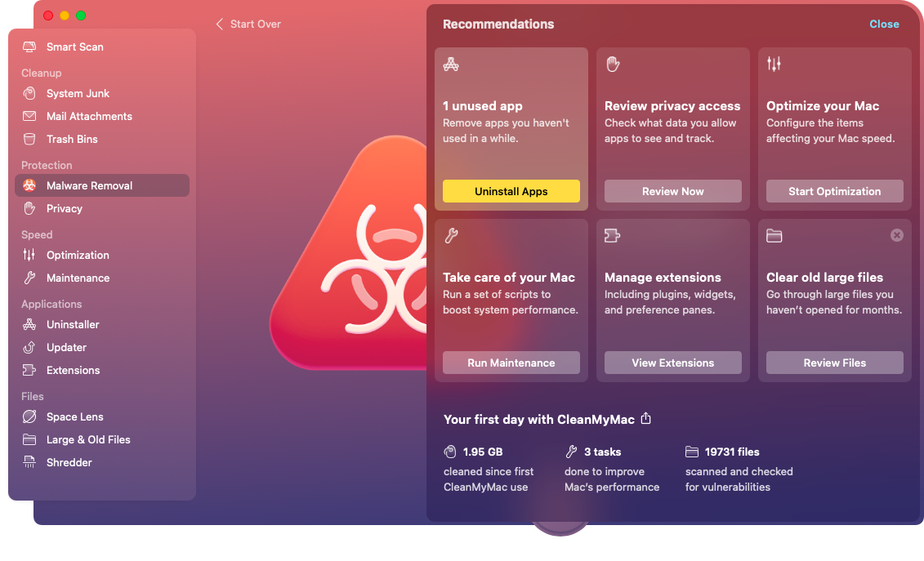Click the green zoom window button
This screenshot has width=924, height=561.
click(81, 16)
